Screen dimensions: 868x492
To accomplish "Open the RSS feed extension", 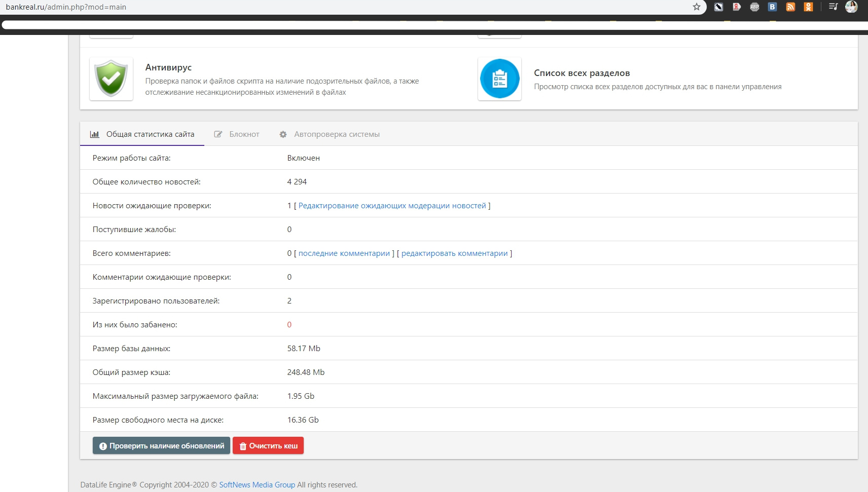I will [x=790, y=7].
